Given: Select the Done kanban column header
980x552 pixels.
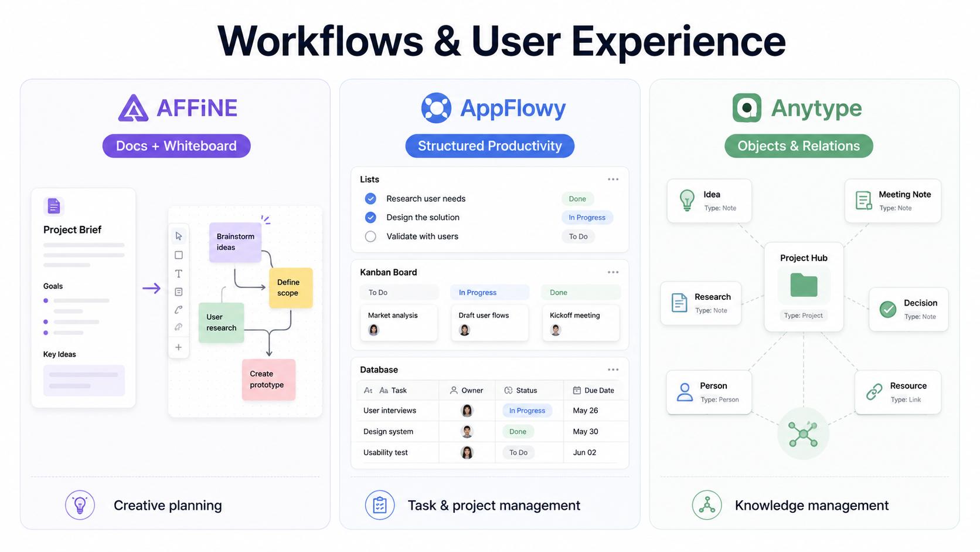Looking at the screenshot, I should tap(580, 292).
